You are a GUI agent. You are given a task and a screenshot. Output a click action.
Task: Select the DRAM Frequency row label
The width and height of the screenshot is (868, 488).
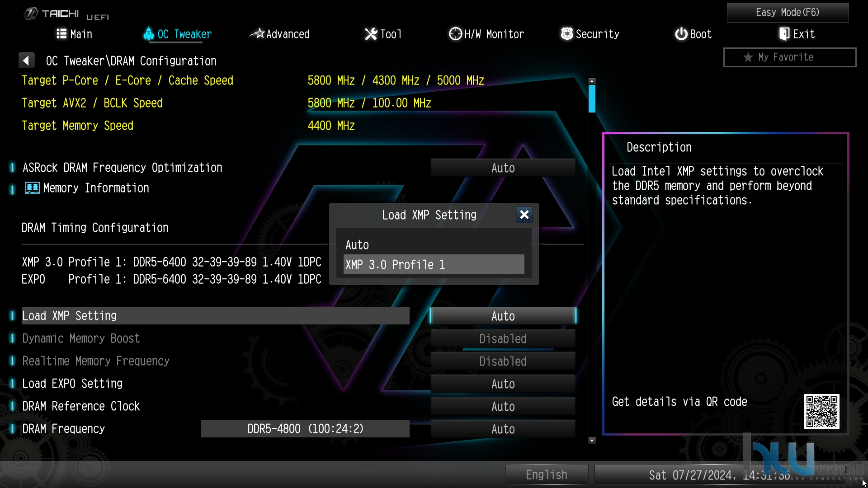[x=64, y=429]
